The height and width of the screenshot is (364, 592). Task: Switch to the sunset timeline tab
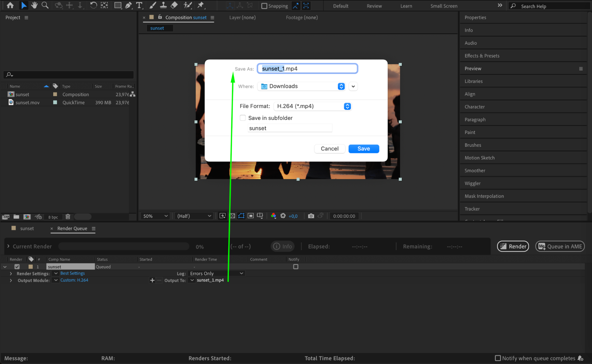tap(27, 228)
